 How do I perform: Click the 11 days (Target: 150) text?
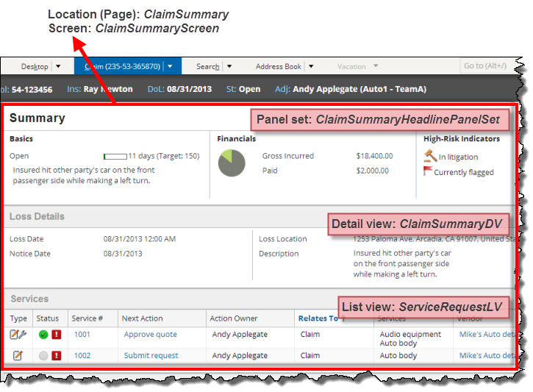click(x=164, y=156)
